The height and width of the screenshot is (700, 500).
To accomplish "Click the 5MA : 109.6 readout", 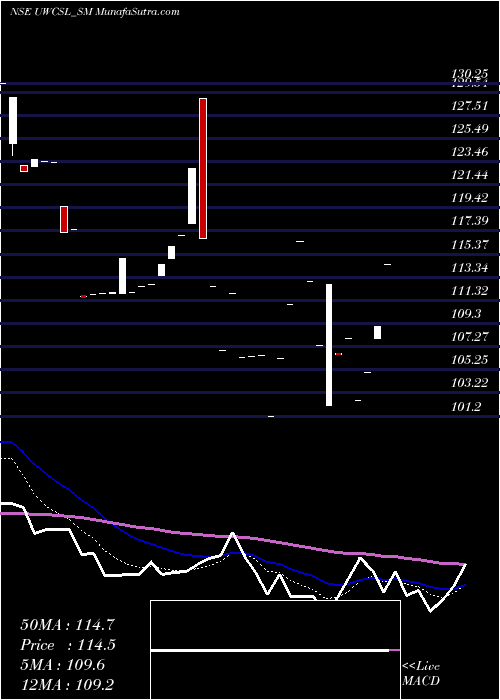I will (63, 665).
